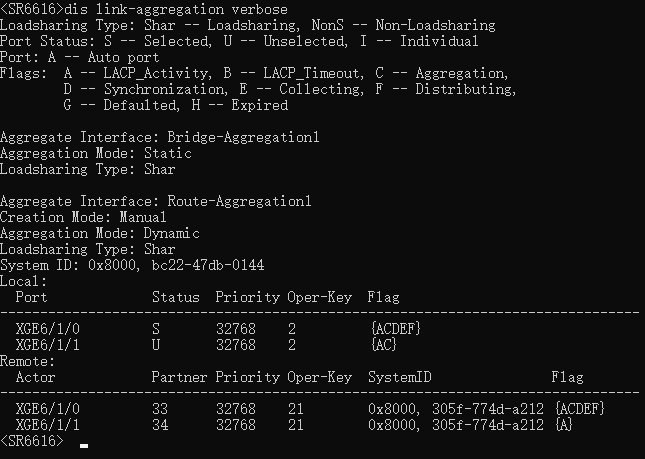Click the {AC} flag of local XGE6/1/1
Viewport: 645px width, 459px height.
coord(383,345)
